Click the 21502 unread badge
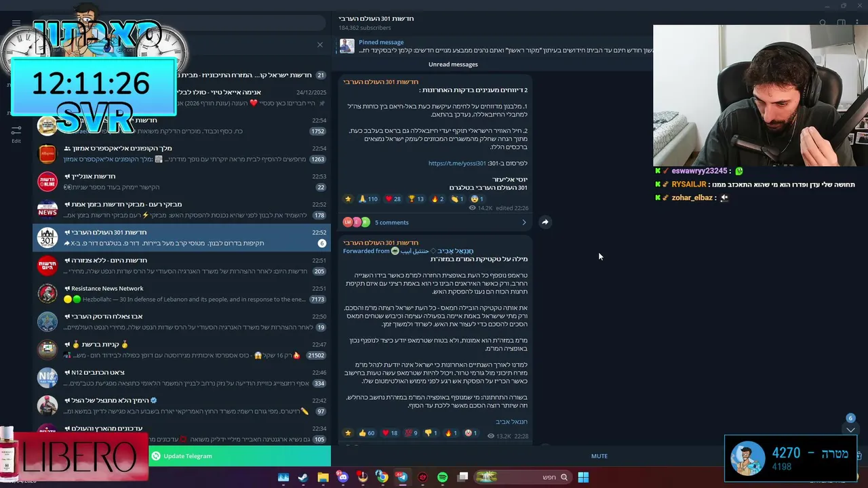Image resolution: width=868 pixels, height=488 pixels. (x=316, y=355)
